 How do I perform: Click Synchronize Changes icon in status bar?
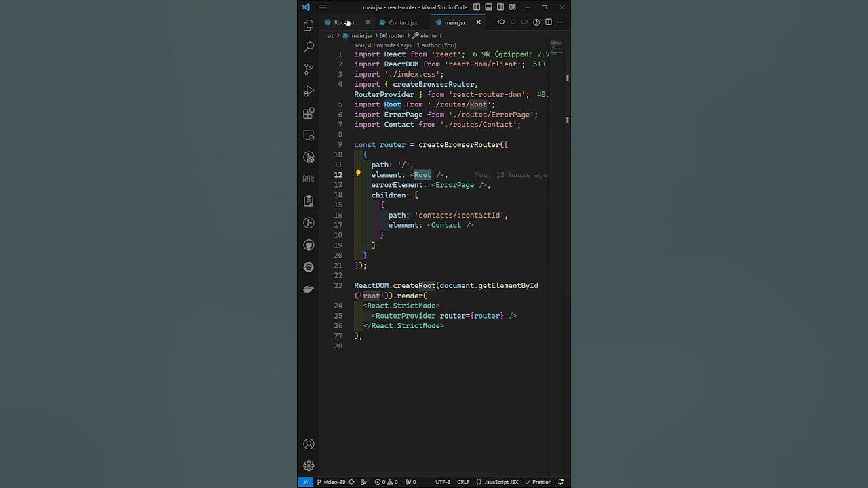pyautogui.click(x=351, y=482)
